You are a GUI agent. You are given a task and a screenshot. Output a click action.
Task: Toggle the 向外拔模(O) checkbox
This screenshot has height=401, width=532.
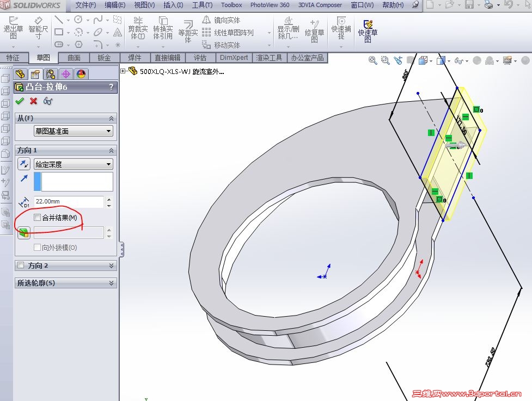pos(38,248)
